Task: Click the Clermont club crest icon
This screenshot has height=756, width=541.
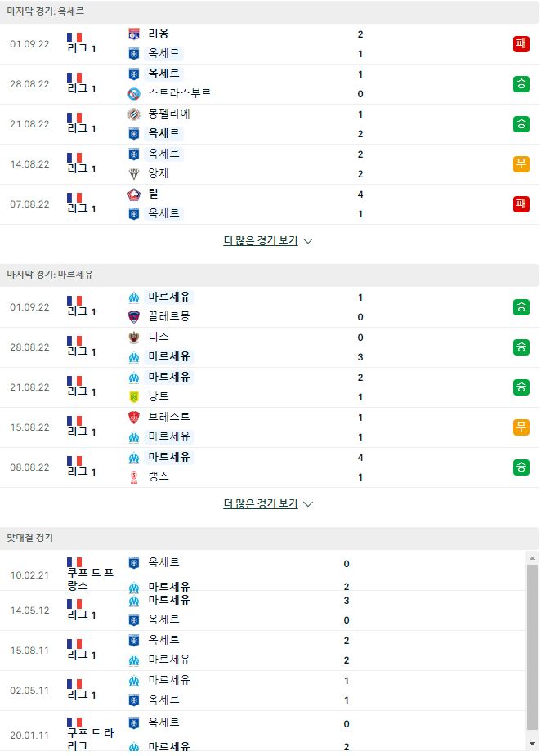Action: (134, 317)
